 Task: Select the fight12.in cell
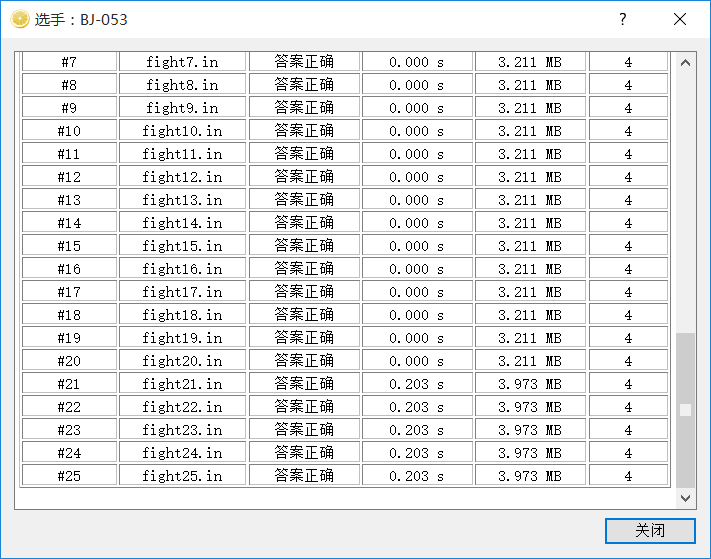click(x=182, y=177)
